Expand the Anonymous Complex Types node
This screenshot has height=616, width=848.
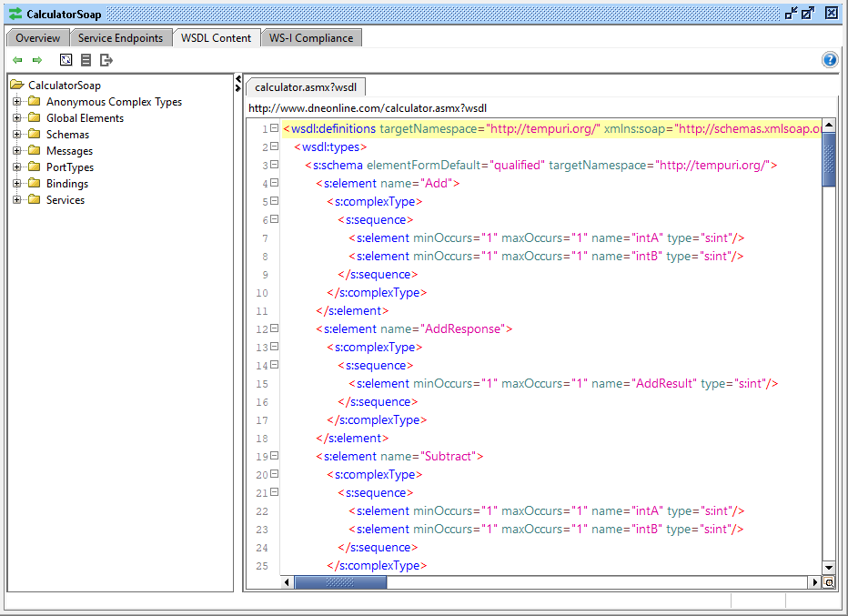pos(17,102)
